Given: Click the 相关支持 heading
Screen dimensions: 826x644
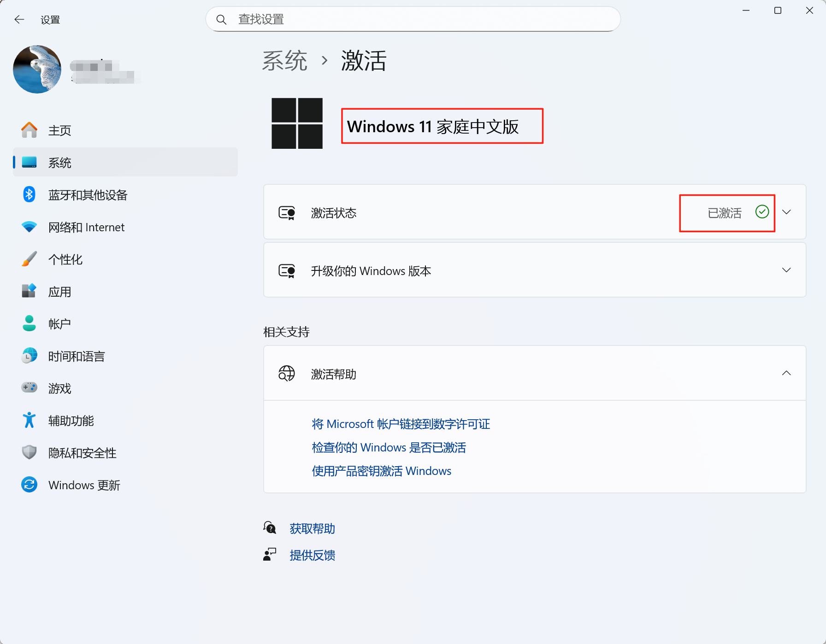Looking at the screenshot, I should (286, 332).
